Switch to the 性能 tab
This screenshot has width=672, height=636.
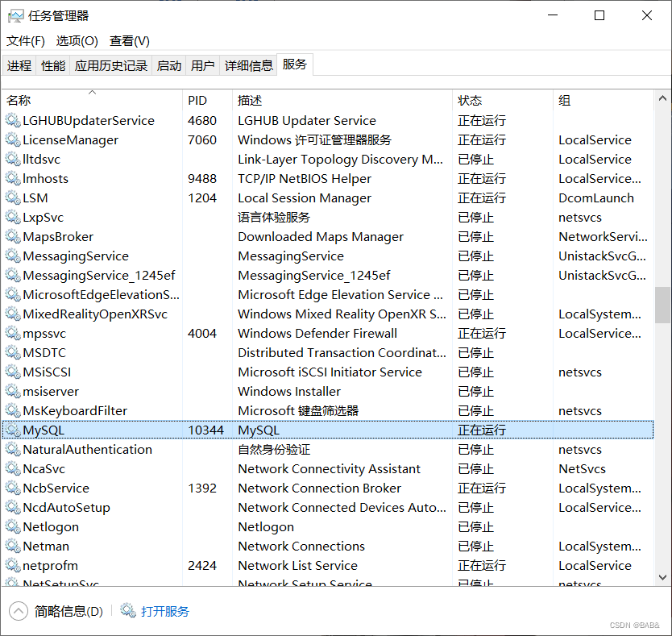[53, 65]
